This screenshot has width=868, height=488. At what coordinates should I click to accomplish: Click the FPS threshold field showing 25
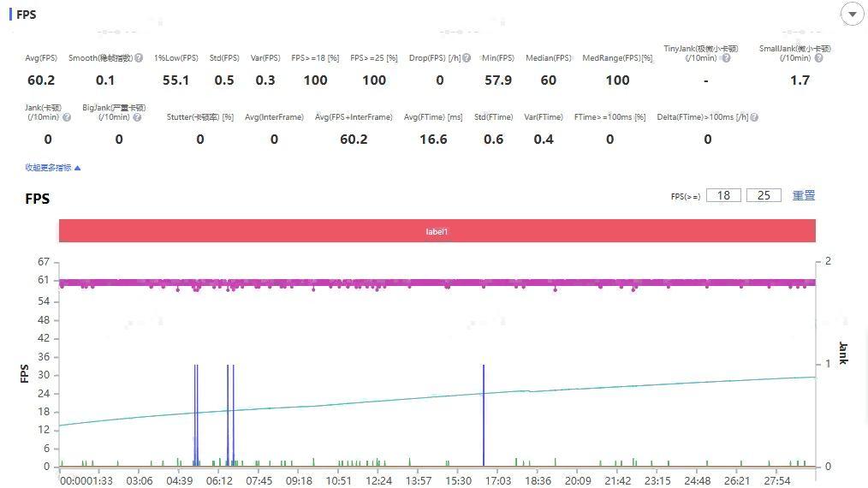[764, 195]
